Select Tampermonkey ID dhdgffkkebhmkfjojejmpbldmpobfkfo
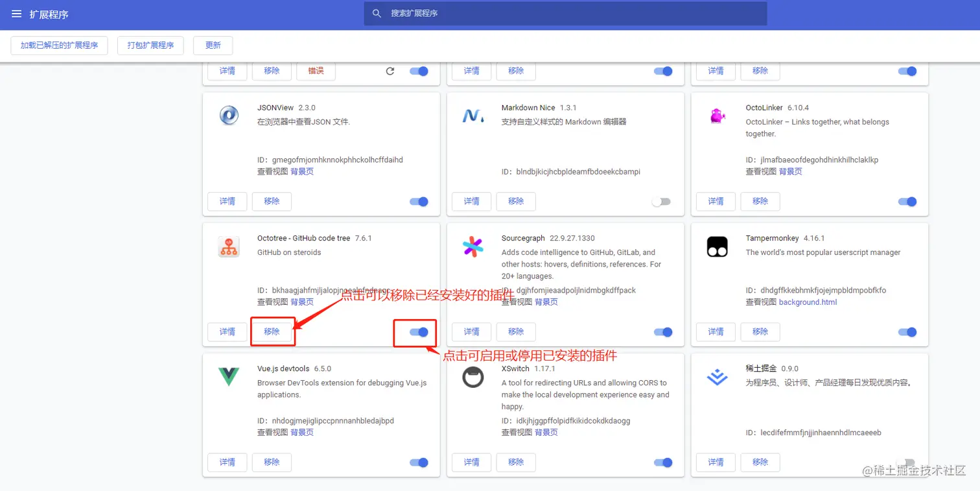The width and height of the screenshot is (980, 491). point(823,291)
